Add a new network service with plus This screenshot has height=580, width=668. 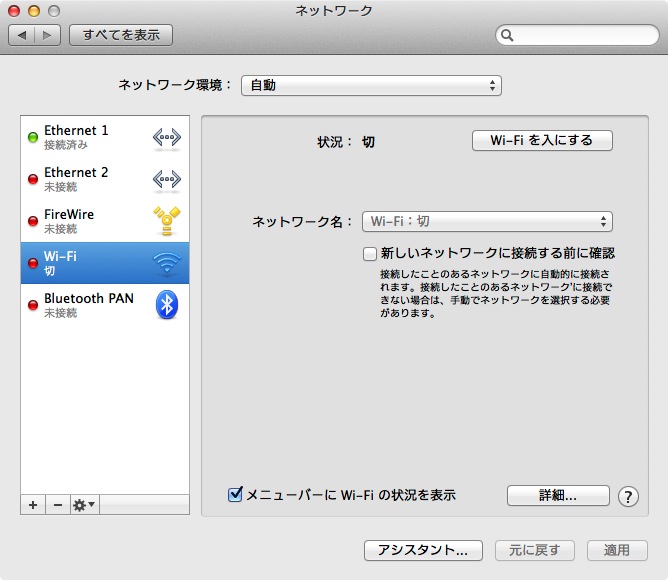coord(33,505)
